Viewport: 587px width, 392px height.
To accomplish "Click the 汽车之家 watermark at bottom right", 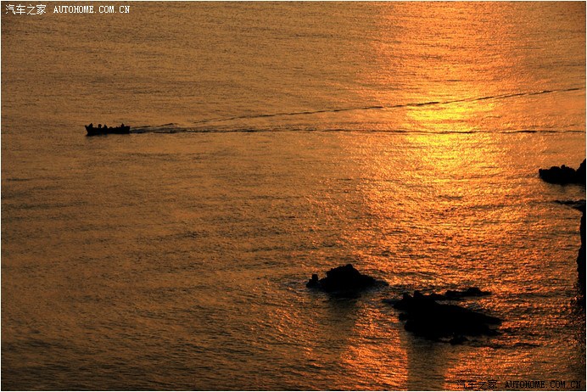I will [478, 384].
